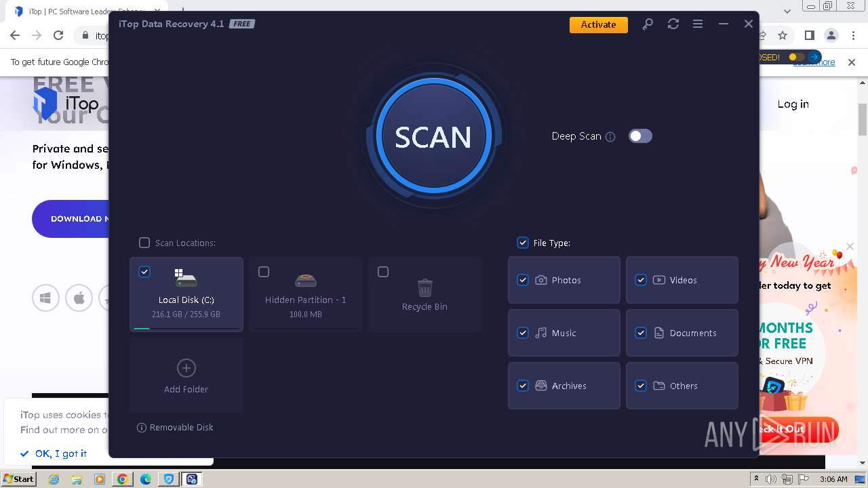Viewport: 868px width, 488px height.
Task: Start scanning with the big SCAN button
Action: 433,136
